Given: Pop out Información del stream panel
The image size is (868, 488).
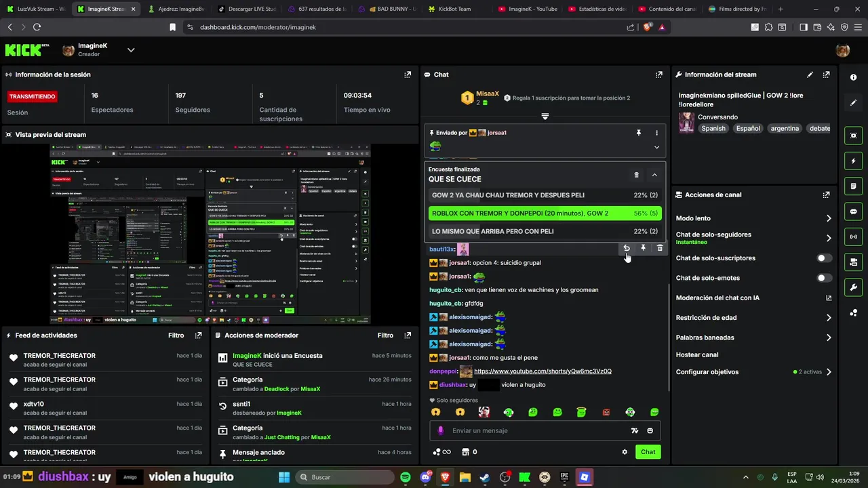Looking at the screenshot, I should coord(826,75).
